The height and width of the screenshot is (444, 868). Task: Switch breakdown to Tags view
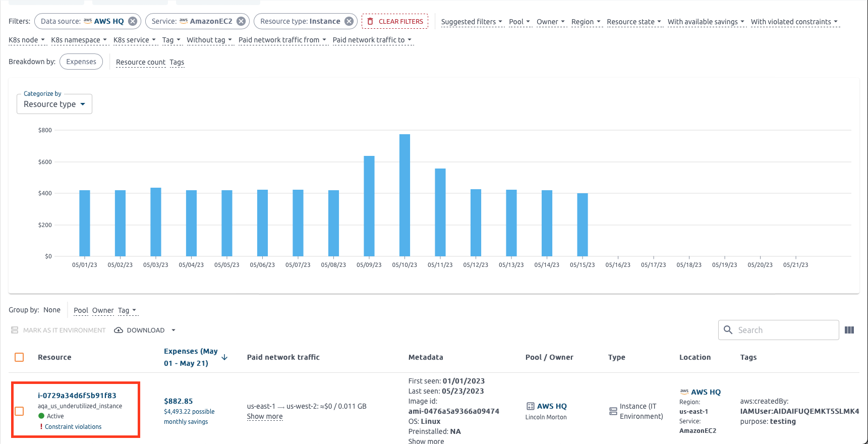pyautogui.click(x=177, y=62)
